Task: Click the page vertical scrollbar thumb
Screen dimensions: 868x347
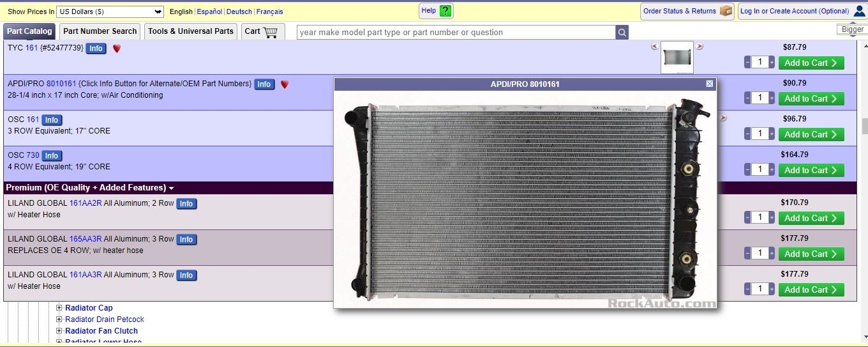Action: pyautogui.click(x=865, y=126)
